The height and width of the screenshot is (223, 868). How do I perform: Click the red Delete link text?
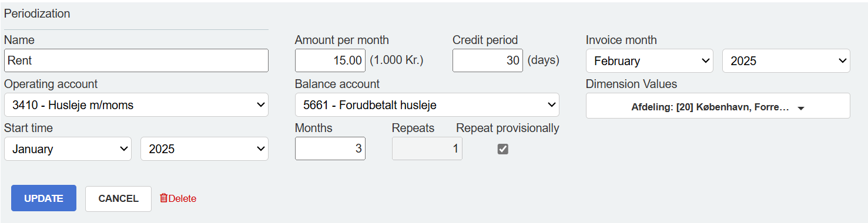point(182,199)
